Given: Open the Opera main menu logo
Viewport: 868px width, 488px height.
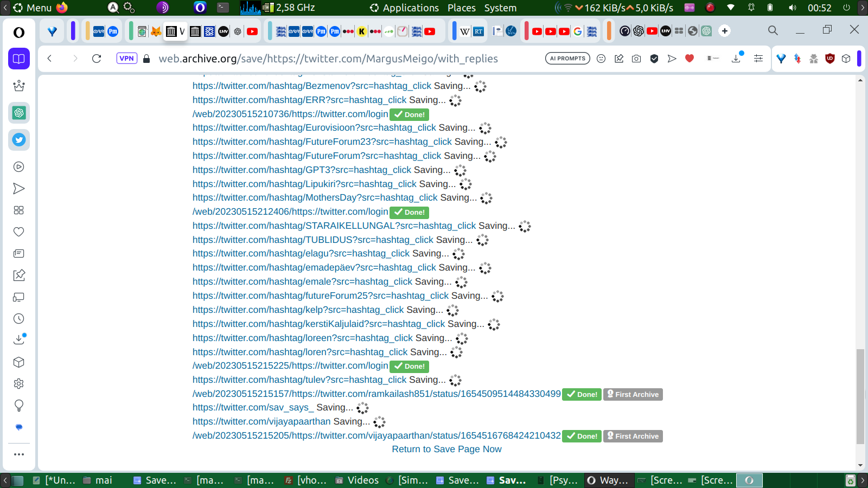Looking at the screenshot, I should coord(19,33).
